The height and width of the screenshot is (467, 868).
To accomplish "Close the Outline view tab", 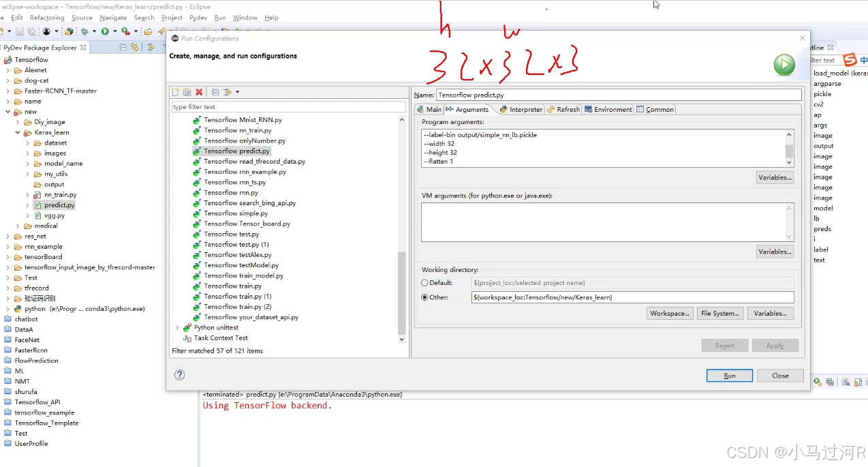I will point(831,48).
